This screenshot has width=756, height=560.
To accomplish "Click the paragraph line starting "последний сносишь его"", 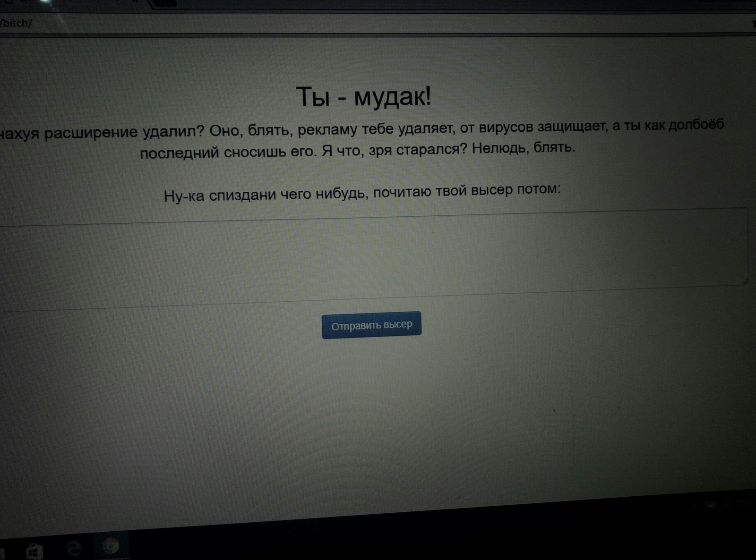I will (x=357, y=151).
